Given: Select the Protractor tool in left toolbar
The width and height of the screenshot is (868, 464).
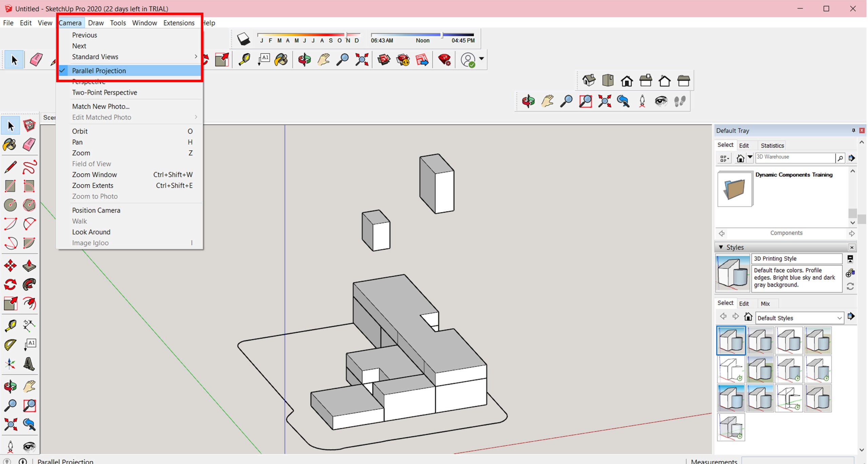Looking at the screenshot, I should coord(10,345).
